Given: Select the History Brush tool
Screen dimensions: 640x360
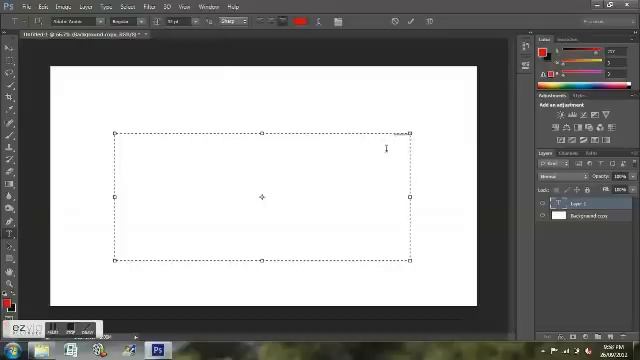Looking at the screenshot, I should pos(9,159).
